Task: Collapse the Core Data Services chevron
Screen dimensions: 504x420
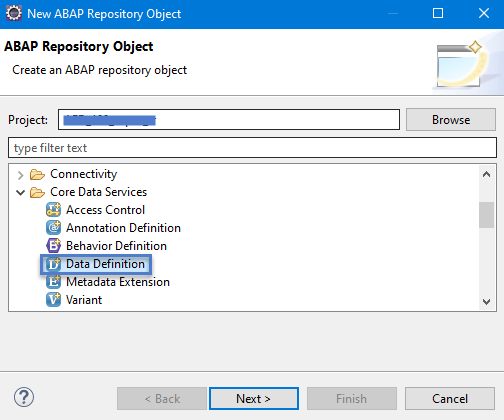Action: pyautogui.click(x=21, y=193)
